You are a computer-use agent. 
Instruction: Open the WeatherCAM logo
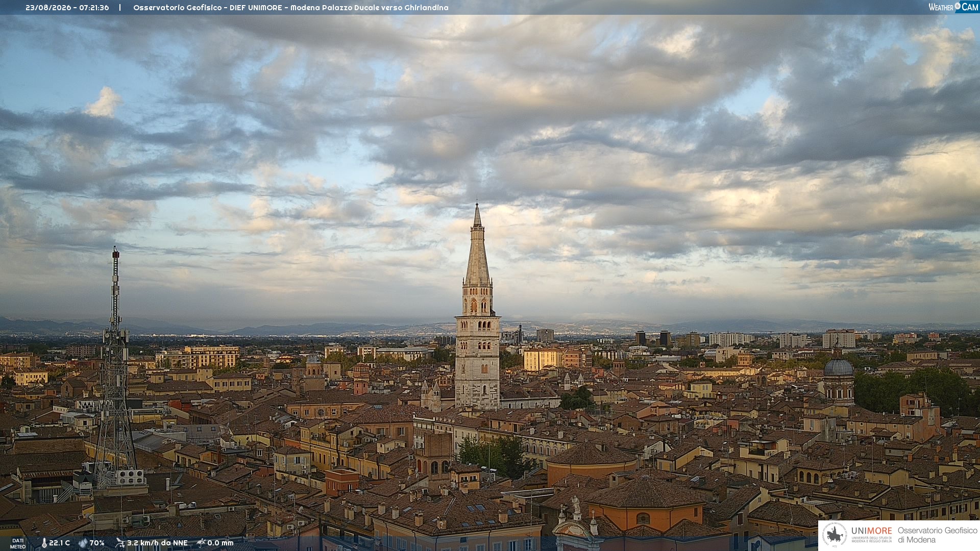pyautogui.click(x=953, y=7)
